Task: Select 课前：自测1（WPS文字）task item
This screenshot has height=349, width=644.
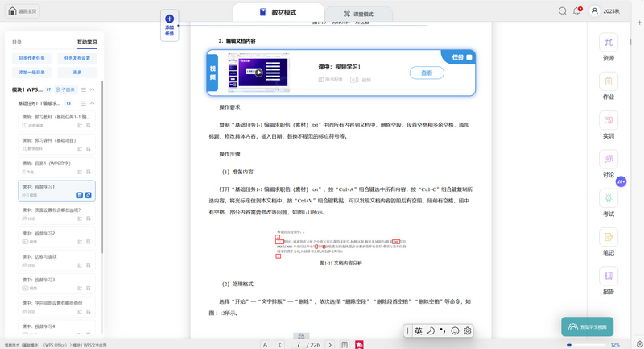Action: pyautogui.click(x=56, y=168)
